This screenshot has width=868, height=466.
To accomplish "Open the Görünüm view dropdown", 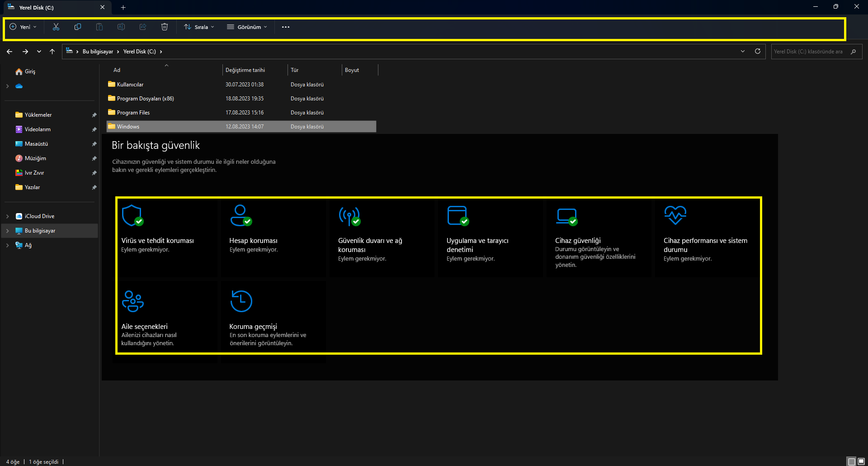I will (247, 27).
